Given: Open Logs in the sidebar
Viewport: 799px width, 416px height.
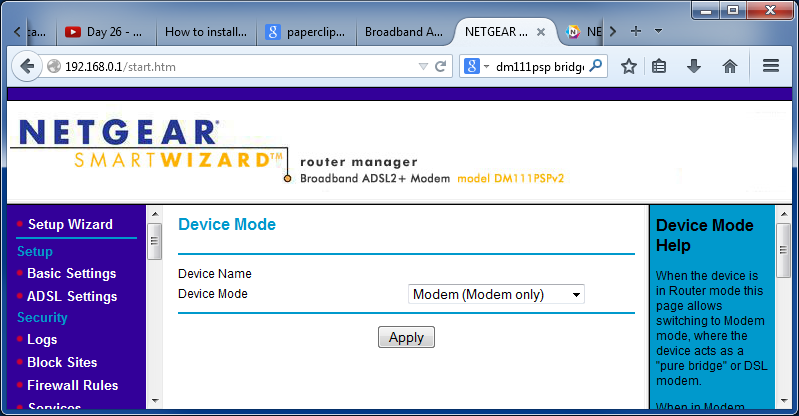Looking at the screenshot, I should (x=42, y=340).
